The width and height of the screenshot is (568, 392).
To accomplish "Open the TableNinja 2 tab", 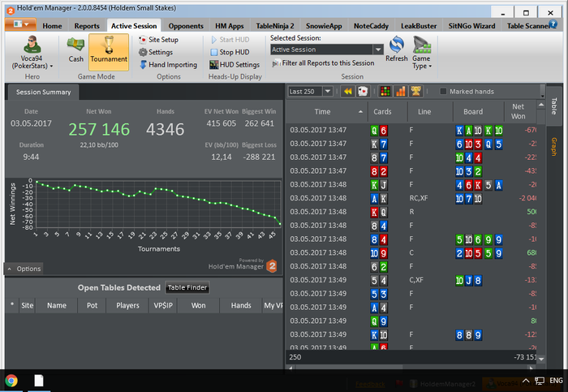I will (x=275, y=26).
